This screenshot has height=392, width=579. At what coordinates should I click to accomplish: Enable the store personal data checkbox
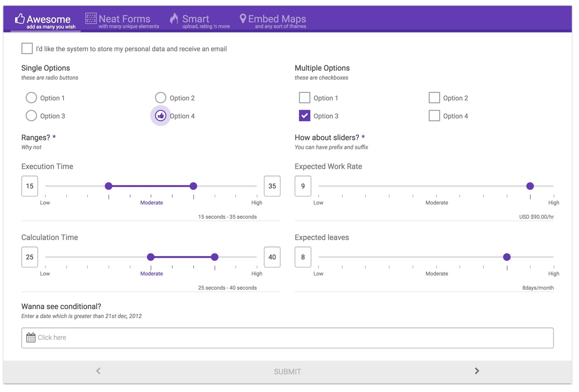(27, 48)
